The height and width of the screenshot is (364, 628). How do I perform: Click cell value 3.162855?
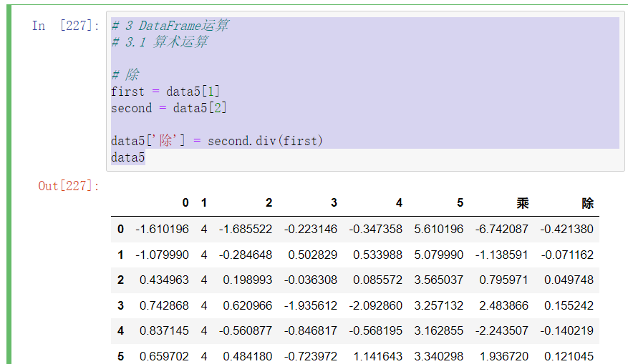438,331
